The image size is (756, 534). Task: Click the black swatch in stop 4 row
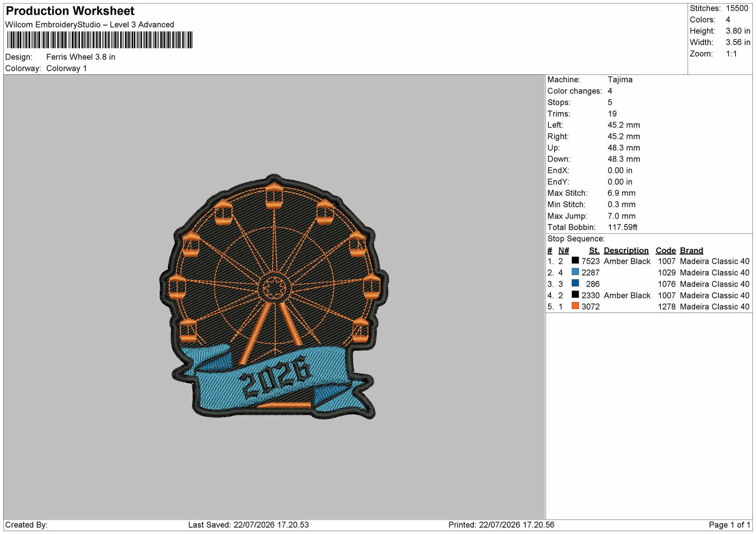tap(575, 294)
